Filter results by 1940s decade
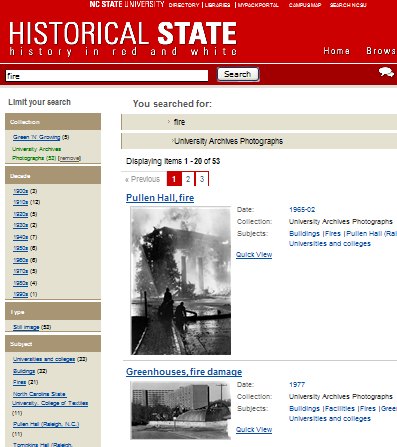This screenshot has width=397, height=447. [20, 237]
